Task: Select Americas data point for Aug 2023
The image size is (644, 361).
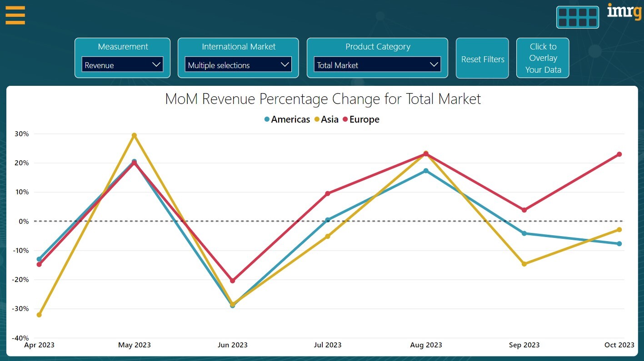Action: tap(426, 171)
